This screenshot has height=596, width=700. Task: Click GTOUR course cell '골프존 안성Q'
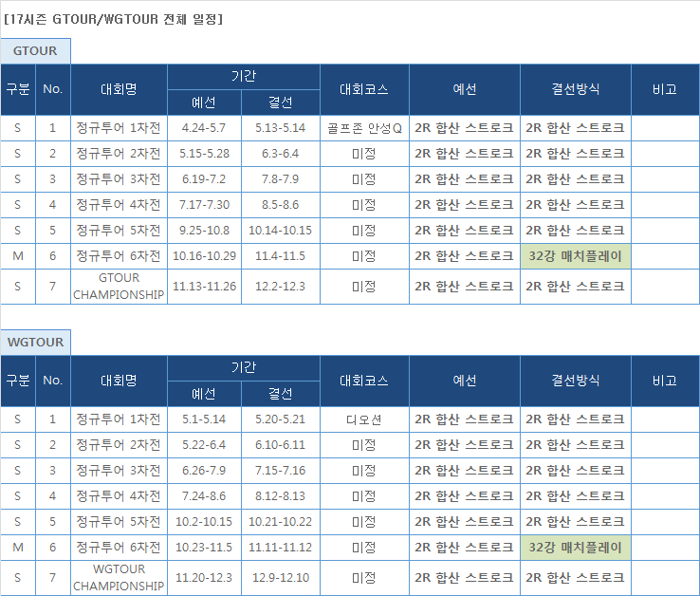tap(364, 128)
